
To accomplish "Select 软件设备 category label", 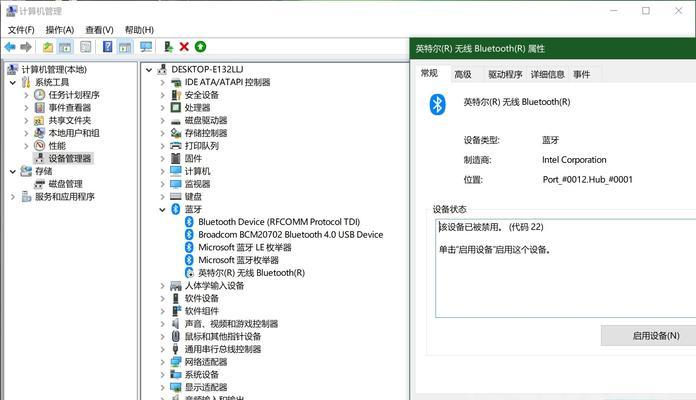I will pos(202,298).
